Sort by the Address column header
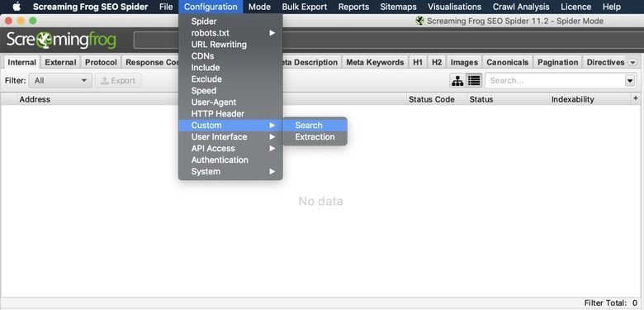The height and width of the screenshot is (310, 644). pyautogui.click(x=35, y=99)
